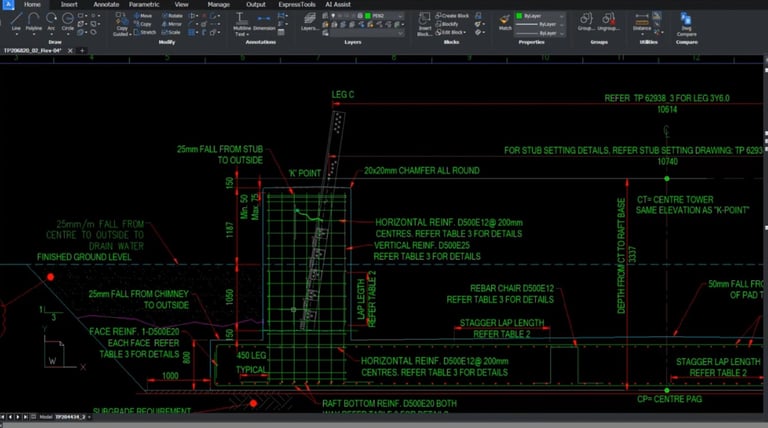Click the Copy Guided tool
The image size is (768, 428).
122,24
